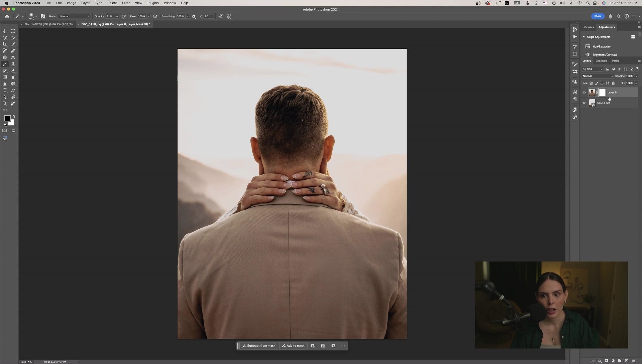Hide Layer 0 visibility eye
642x364 pixels.
point(584,93)
